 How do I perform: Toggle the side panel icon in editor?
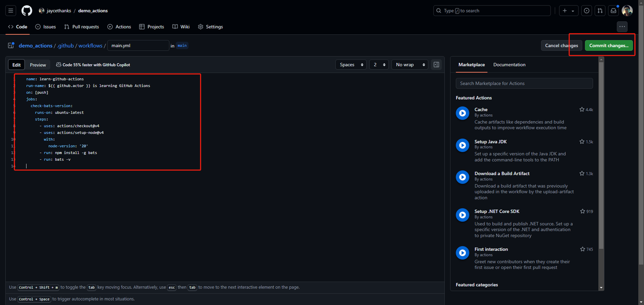pos(436,65)
